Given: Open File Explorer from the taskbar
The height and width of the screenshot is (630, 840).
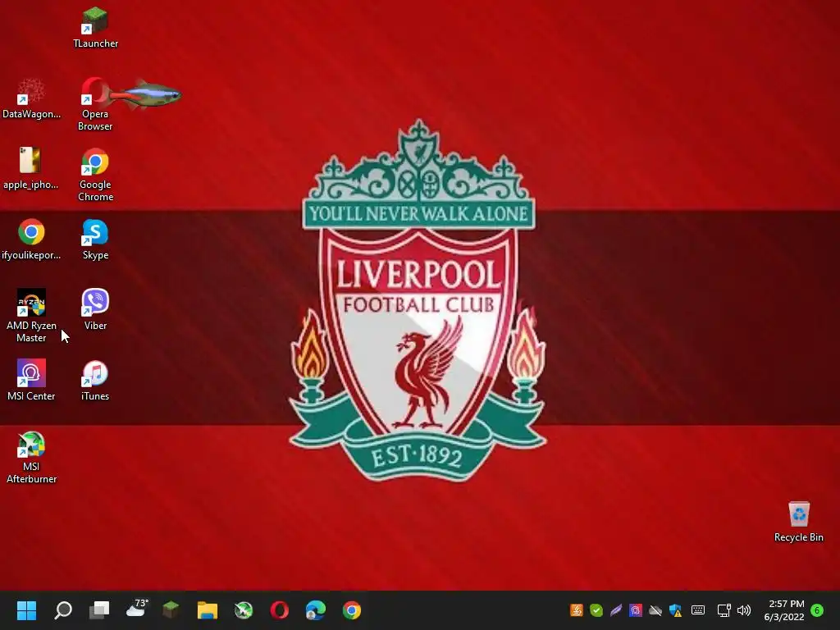Looking at the screenshot, I should click(x=208, y=609).
